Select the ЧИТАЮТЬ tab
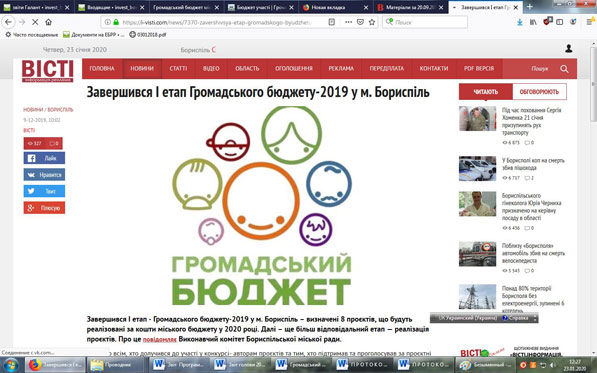This screenshot has width=597, height=373. (485, 92)
